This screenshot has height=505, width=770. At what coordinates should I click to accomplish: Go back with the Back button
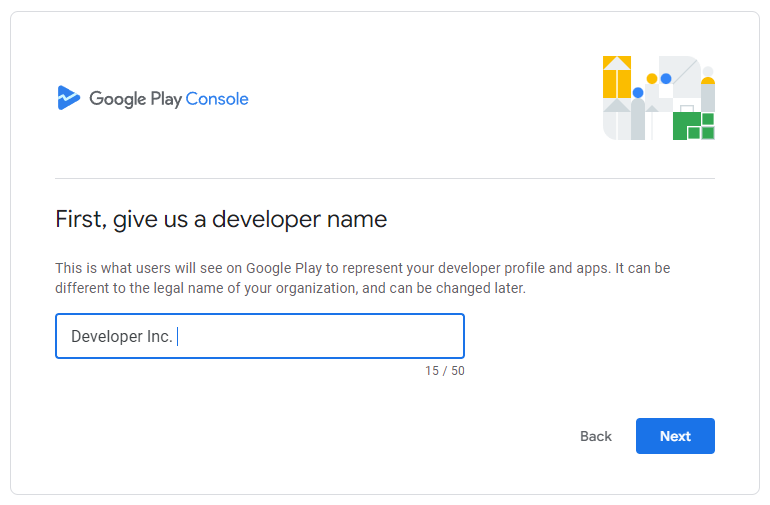pos(596,436)
